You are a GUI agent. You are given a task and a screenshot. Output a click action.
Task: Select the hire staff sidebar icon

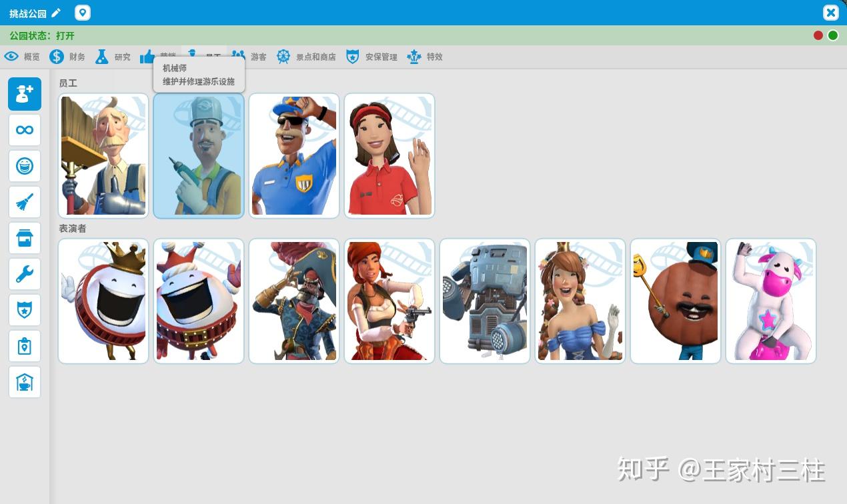click(25, 94)
